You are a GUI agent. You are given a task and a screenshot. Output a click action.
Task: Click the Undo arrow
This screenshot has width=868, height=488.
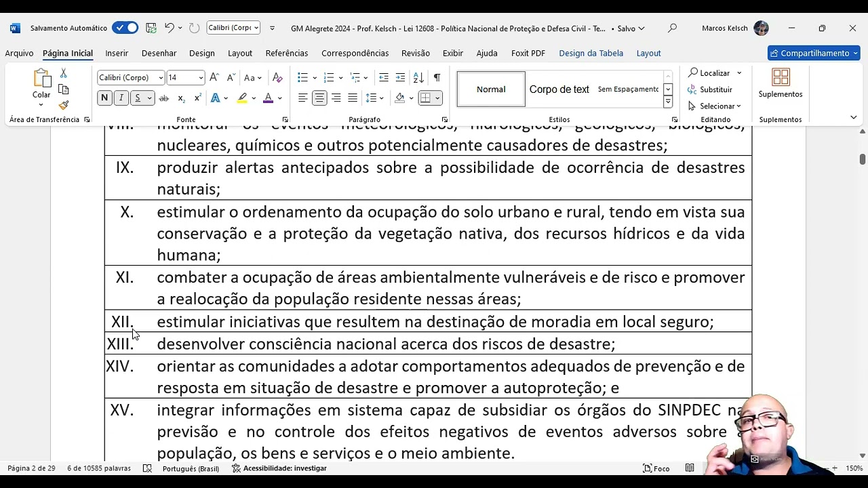point(170,28)
